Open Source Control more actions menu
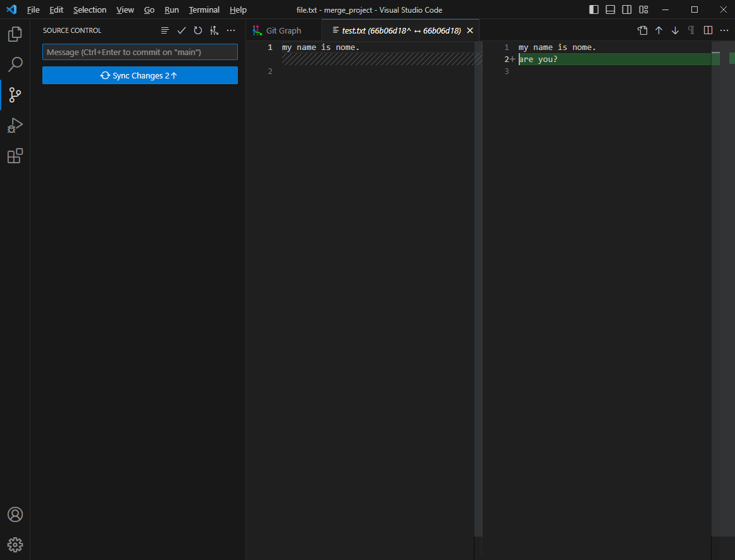Image resolution: width=735 pixels, height=560 pixels. (x=231, y=30)
